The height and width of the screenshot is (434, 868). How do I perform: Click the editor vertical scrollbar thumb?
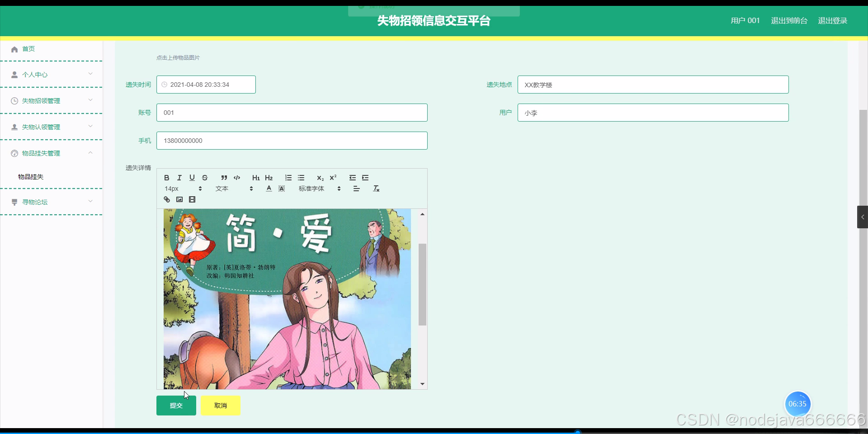(x=422, y=284)
